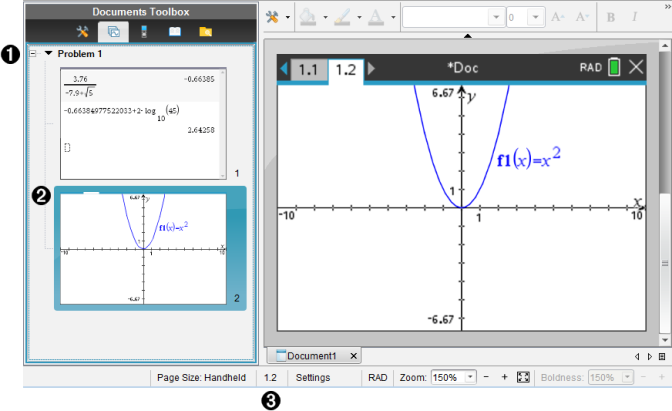Open the Content Explorer folder icon
This screenshot has height=411, width=672.
tap(205, 32)
